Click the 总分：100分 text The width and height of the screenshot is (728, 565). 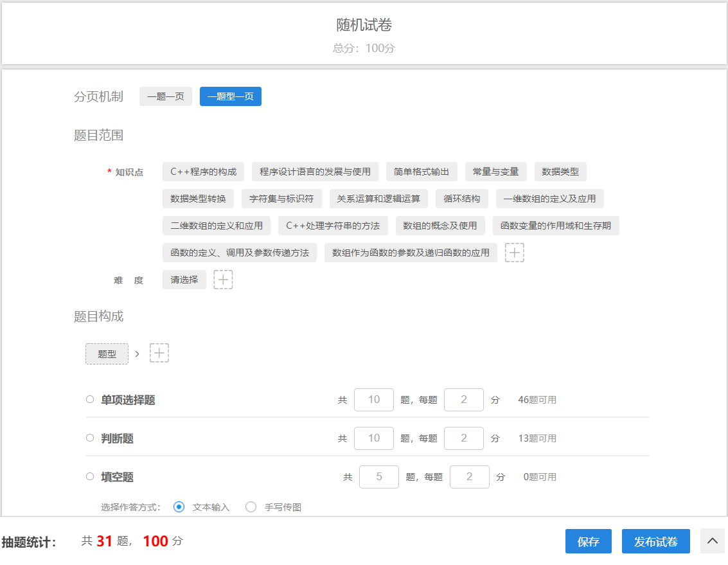coord(364,48)
